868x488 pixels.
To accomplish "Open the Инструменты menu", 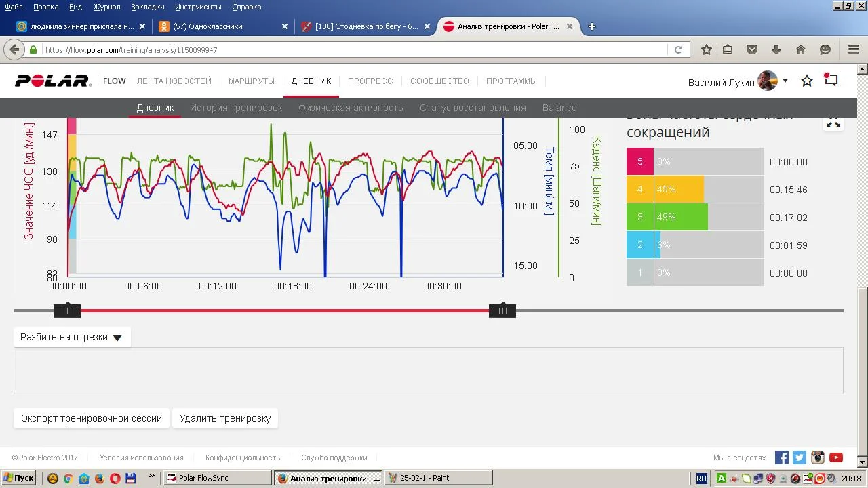I will click(x=198, y=7).
